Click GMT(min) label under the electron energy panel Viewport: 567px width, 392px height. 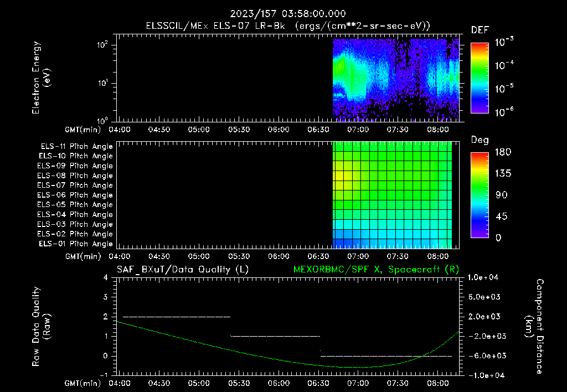[83, 130]
